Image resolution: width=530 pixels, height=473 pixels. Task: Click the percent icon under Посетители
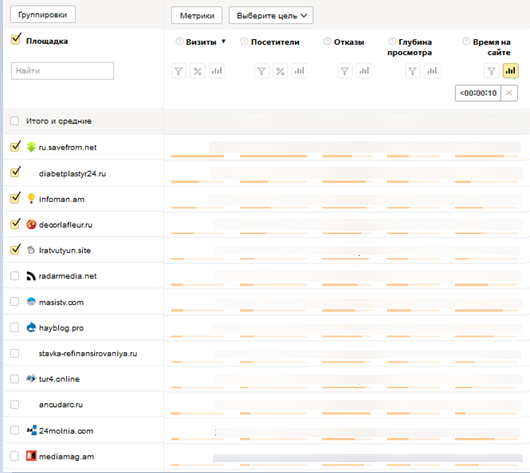[280, 71]
